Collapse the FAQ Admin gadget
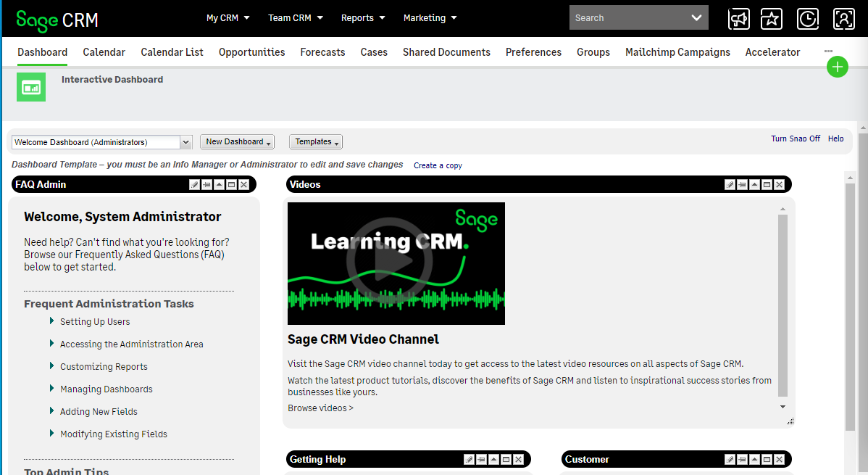Viewport: 868px width, 475px height. point(220,185)
